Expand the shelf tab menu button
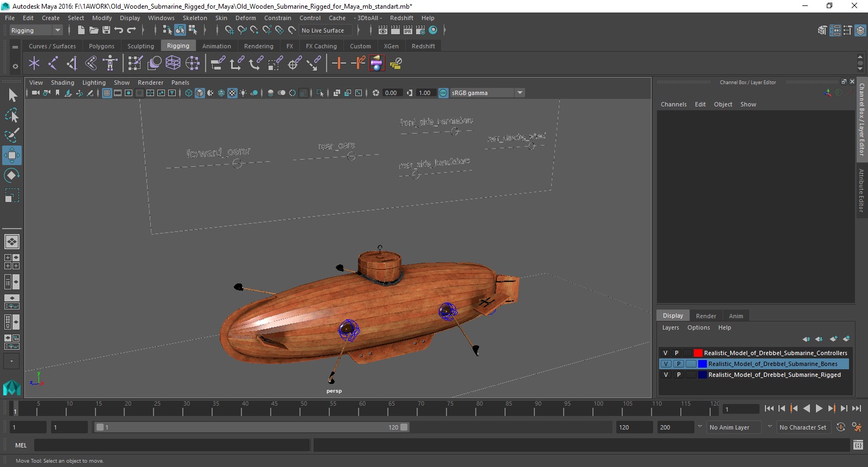 click(15, 47)
